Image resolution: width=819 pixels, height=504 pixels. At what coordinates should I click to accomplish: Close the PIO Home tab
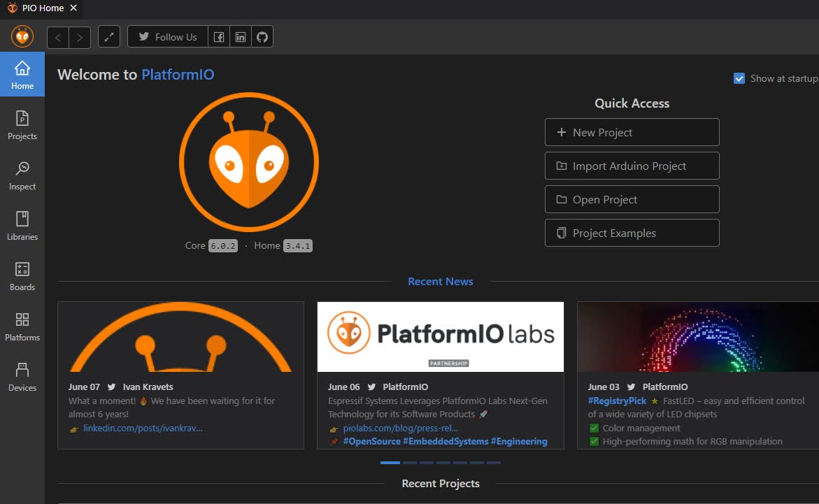coord(73,8)
